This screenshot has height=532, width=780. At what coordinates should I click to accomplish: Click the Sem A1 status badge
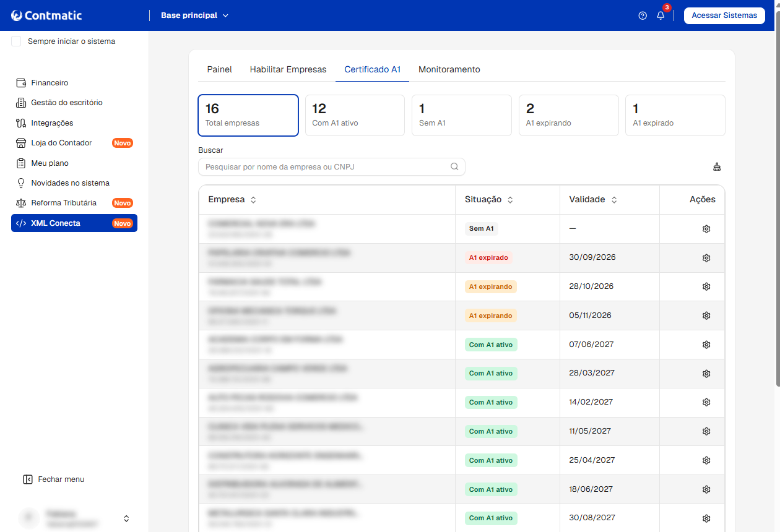coord(481,228)
